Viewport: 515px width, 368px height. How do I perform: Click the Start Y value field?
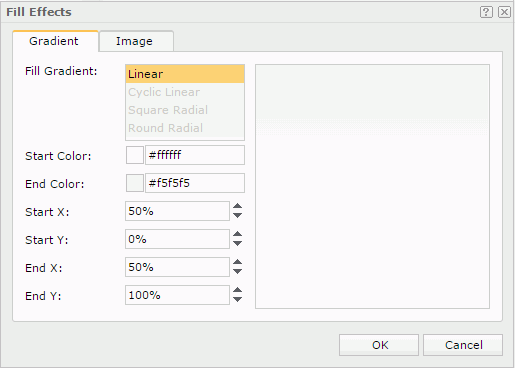pyautogui.click(x=177, y=239)
